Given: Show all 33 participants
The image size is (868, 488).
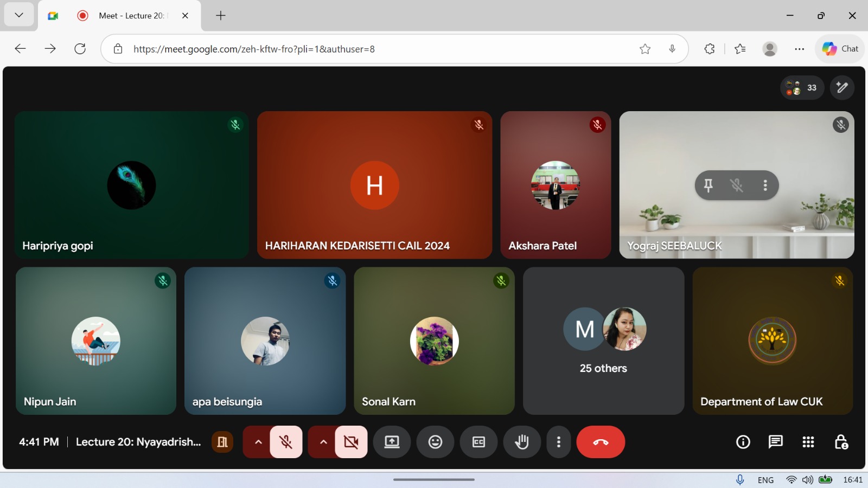Looking at the screenshot, I should click(802, 88).
